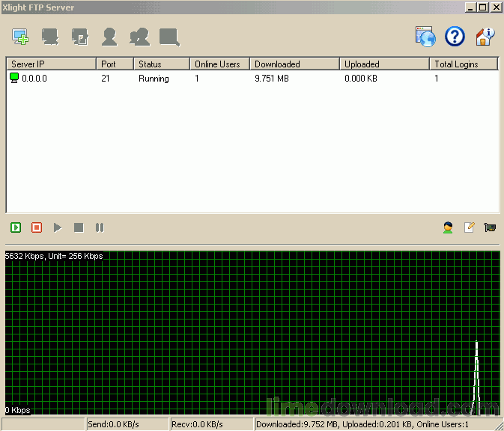Click the gray square stop server icon
The width and height of the screenshot is (504, 431).
point(79,227)
